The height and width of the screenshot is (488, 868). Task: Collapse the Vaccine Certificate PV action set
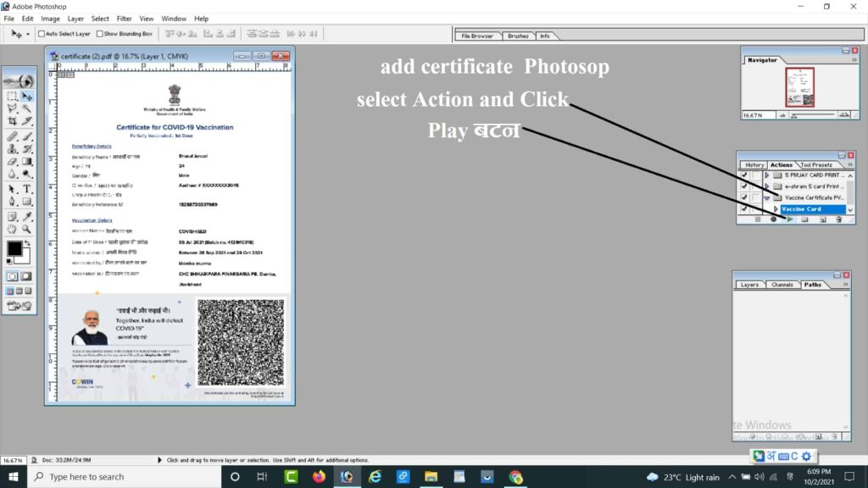coord(766,197)
